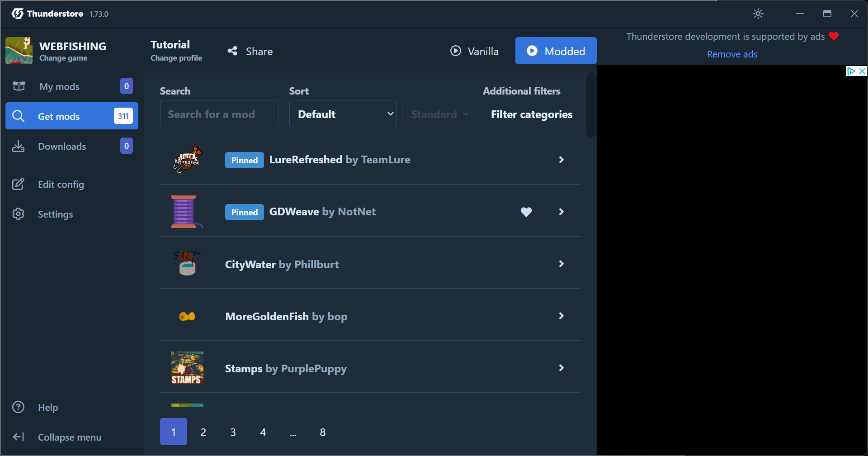Click the My mods box icon
The height and width of the screenshot is (456, 868).
19,86
